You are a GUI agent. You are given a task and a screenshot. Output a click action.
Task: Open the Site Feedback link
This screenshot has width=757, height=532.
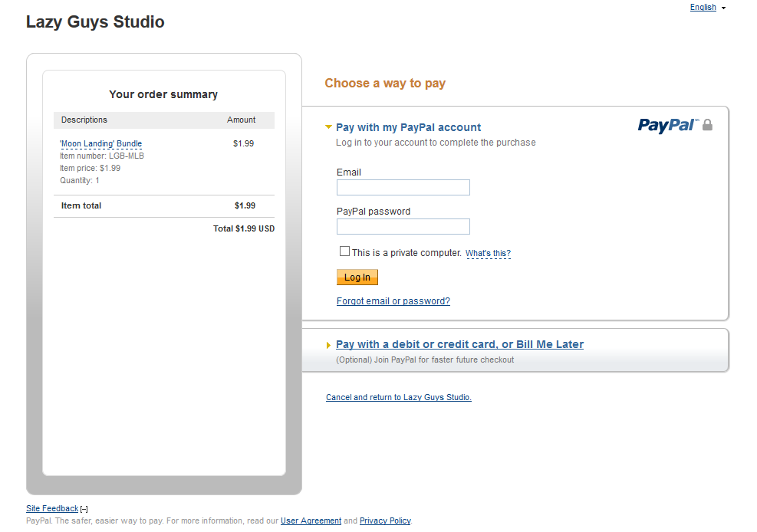[x=52, y=508]
